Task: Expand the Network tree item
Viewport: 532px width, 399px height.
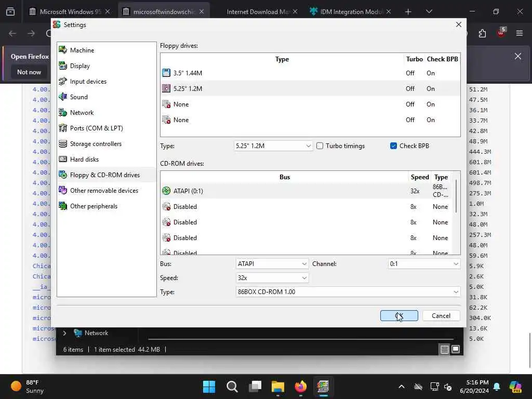Action: pos(64,333)
